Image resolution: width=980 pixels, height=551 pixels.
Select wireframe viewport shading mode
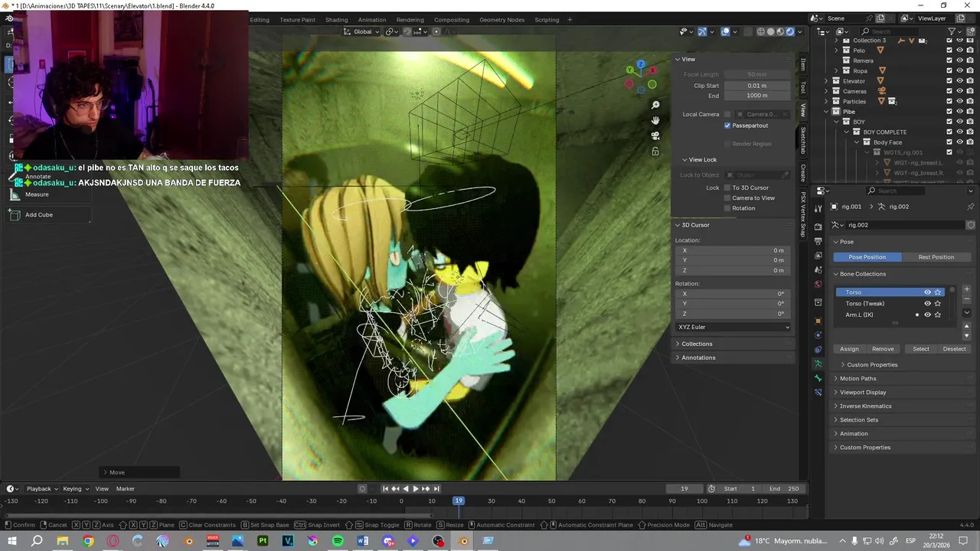[x=760, y=31]
